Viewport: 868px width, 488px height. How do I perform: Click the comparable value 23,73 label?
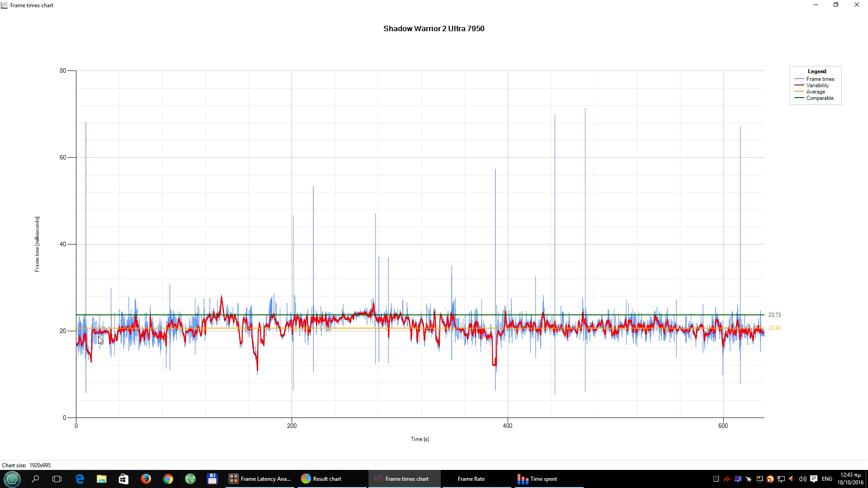point(774,315)
